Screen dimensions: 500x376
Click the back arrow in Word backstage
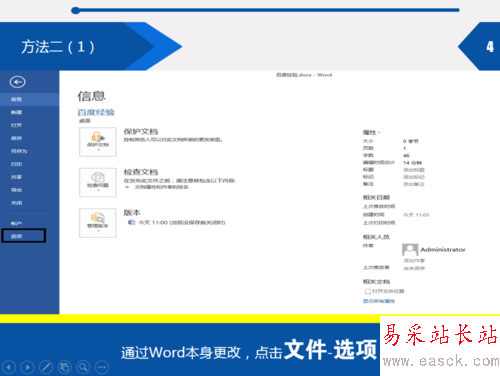[x=17, y=82]
